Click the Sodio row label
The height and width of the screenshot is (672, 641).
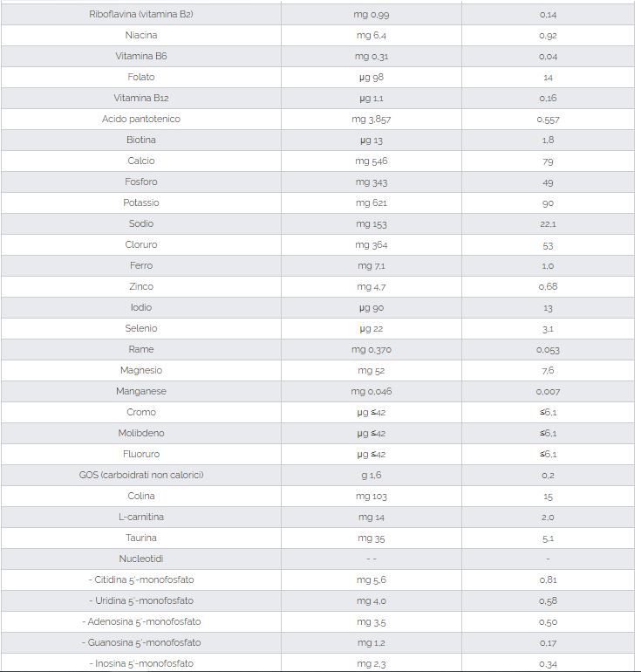[141, 224]
